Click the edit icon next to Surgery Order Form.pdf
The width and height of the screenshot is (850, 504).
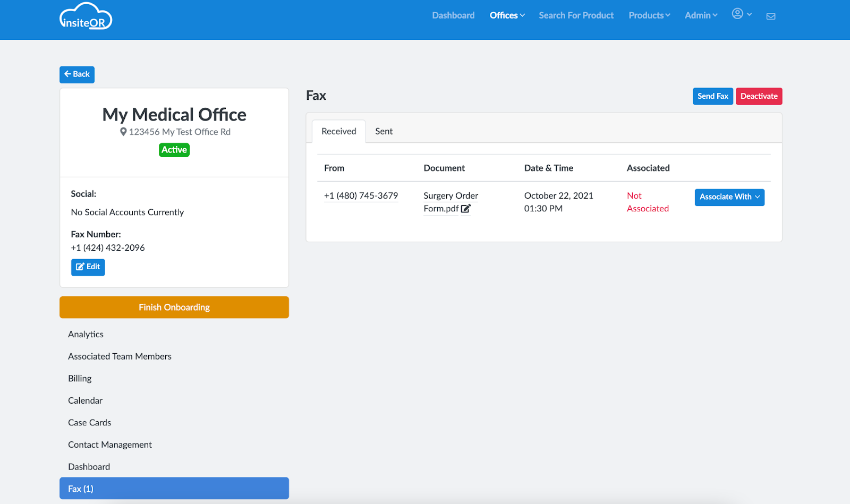(x=465, y=209)
